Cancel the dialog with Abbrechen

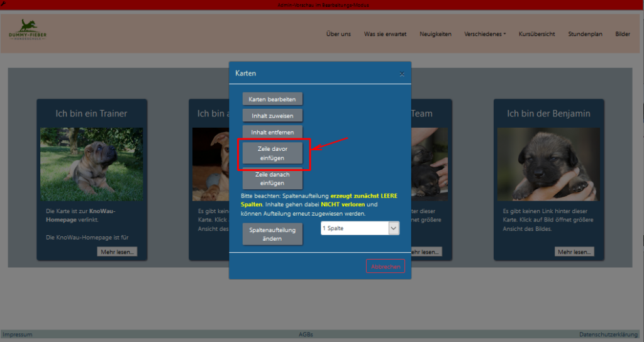click(385, 267)
